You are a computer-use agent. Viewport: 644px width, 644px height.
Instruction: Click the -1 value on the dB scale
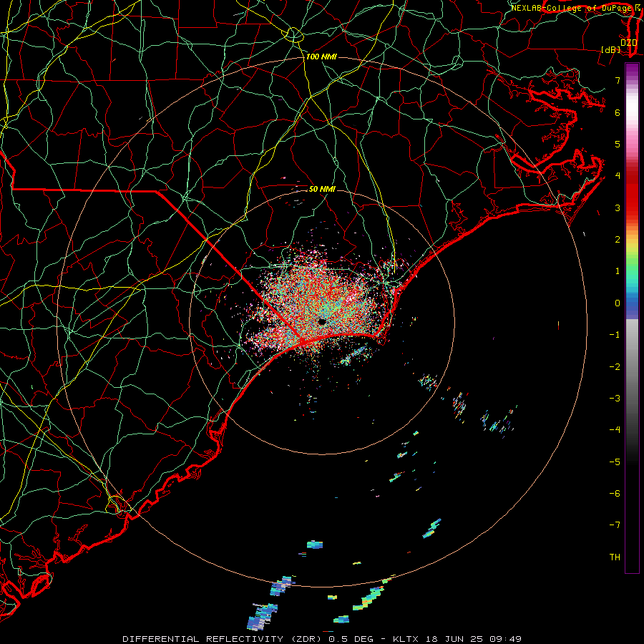[615, 335]
